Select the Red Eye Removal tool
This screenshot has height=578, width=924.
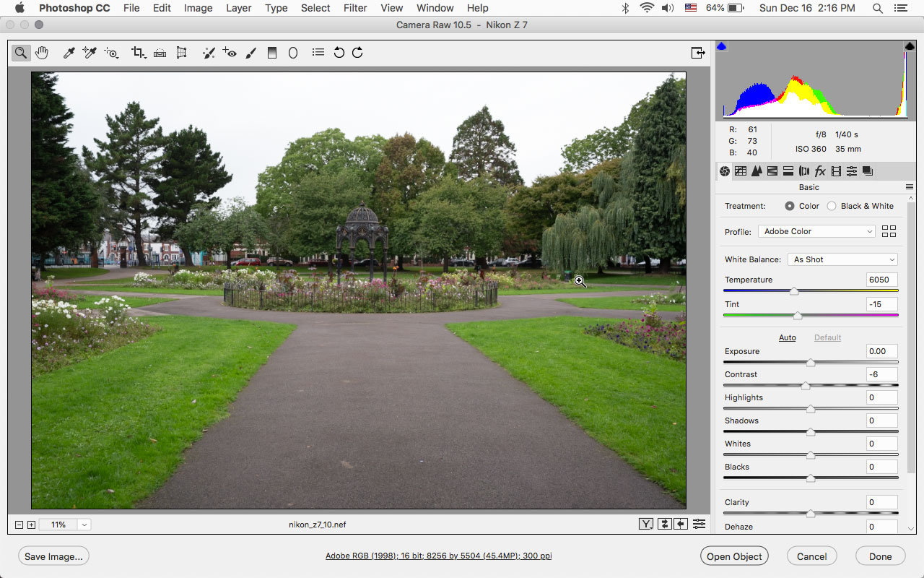(230, 52)
